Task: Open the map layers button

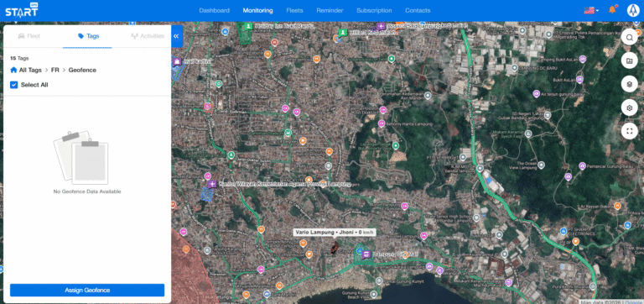Action: 629,85
